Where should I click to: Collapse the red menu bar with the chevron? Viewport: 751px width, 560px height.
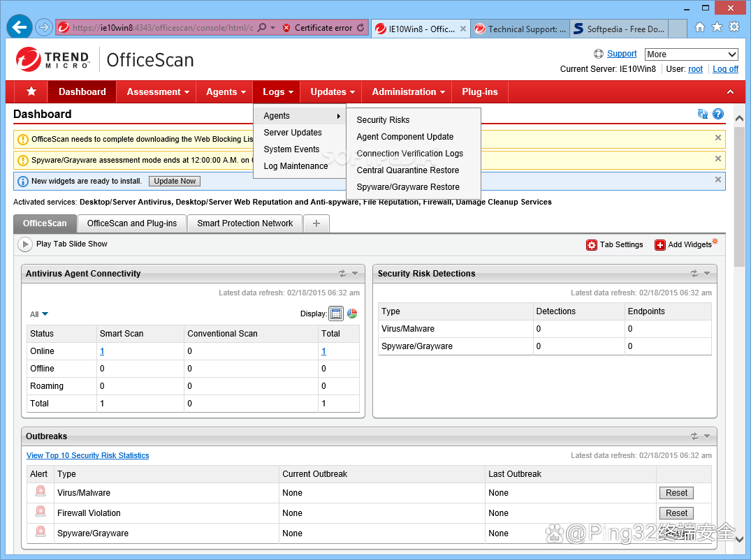click(731, 92)
